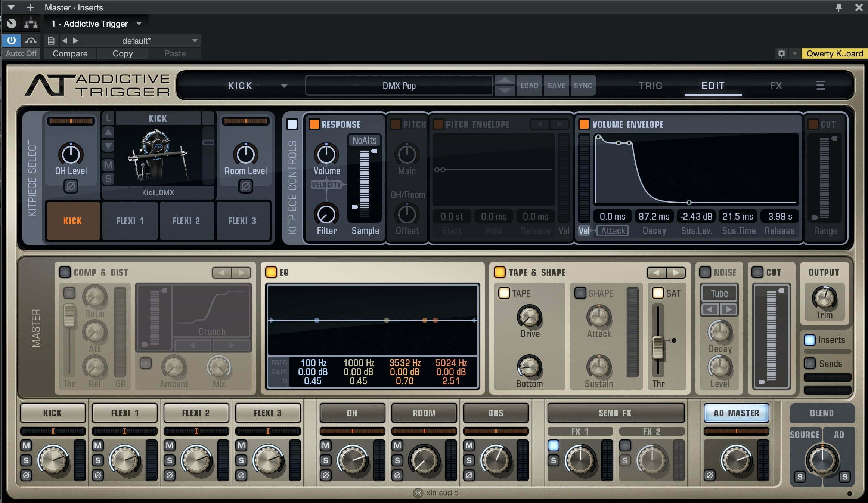This screenshot has width=868, height=503.
Task: Click the Compare button
Action: click(x=70, y=53)
